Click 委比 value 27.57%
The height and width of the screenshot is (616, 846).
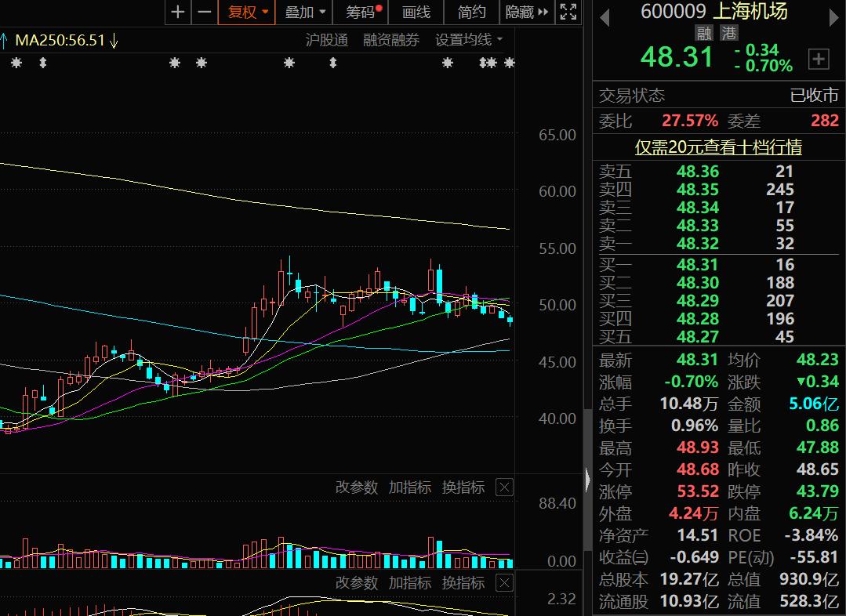coord(690,120)
